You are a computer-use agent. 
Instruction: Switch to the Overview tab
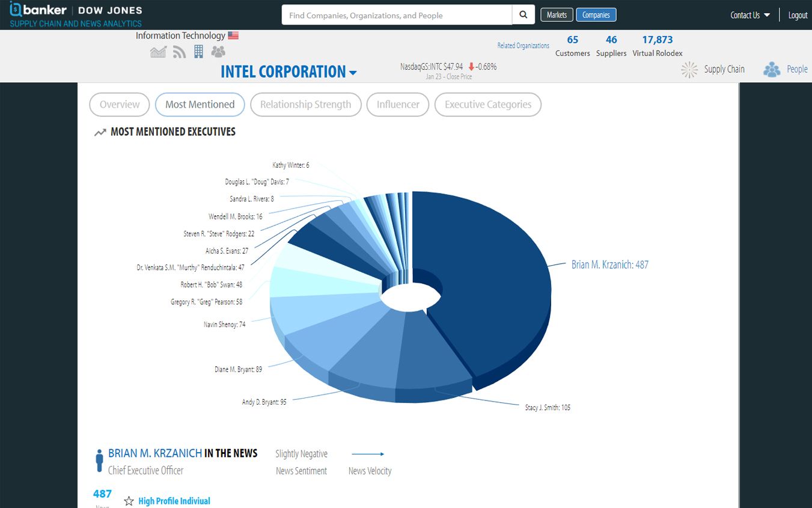click(x=120, y=105)
